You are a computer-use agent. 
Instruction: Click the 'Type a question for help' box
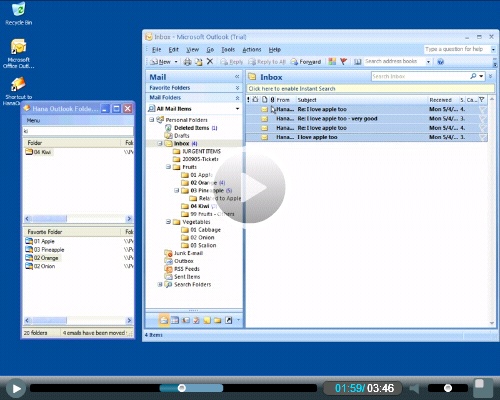[x=457, y=49]
